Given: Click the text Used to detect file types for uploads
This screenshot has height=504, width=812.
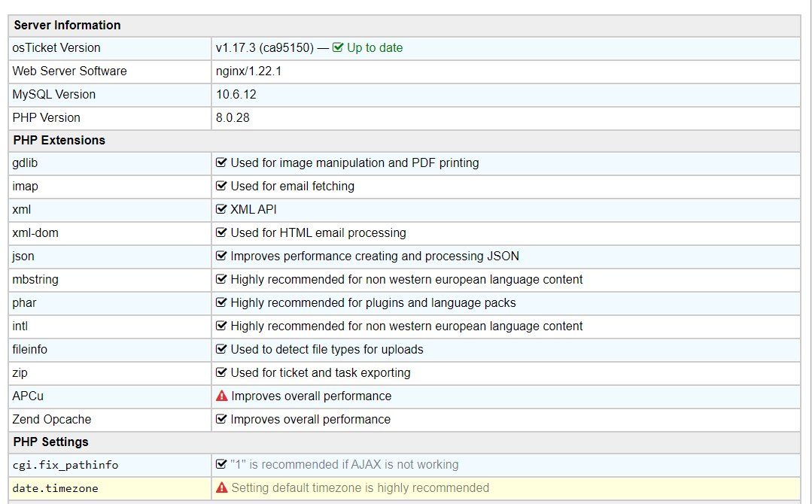Looking at the screenshot, I should click(327, 349).
